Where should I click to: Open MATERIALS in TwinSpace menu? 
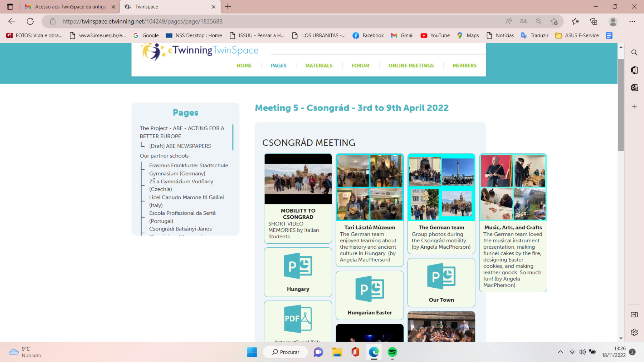(x=319, y=65)
